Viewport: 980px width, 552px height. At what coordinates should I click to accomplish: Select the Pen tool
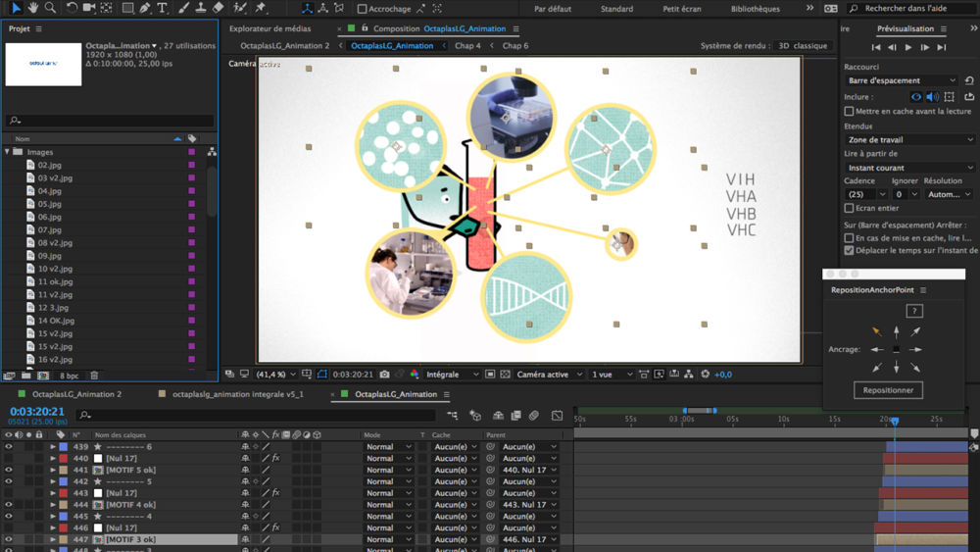tap(145, 8)
